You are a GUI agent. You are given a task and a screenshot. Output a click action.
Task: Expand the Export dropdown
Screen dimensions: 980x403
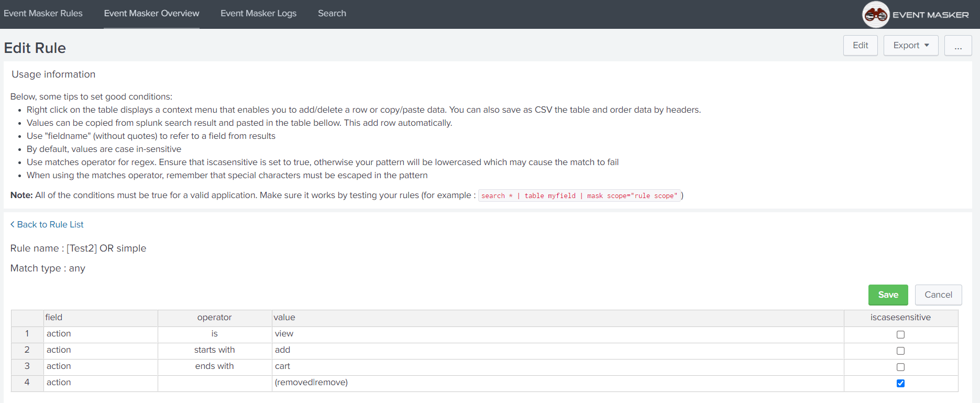pos(910,46)
